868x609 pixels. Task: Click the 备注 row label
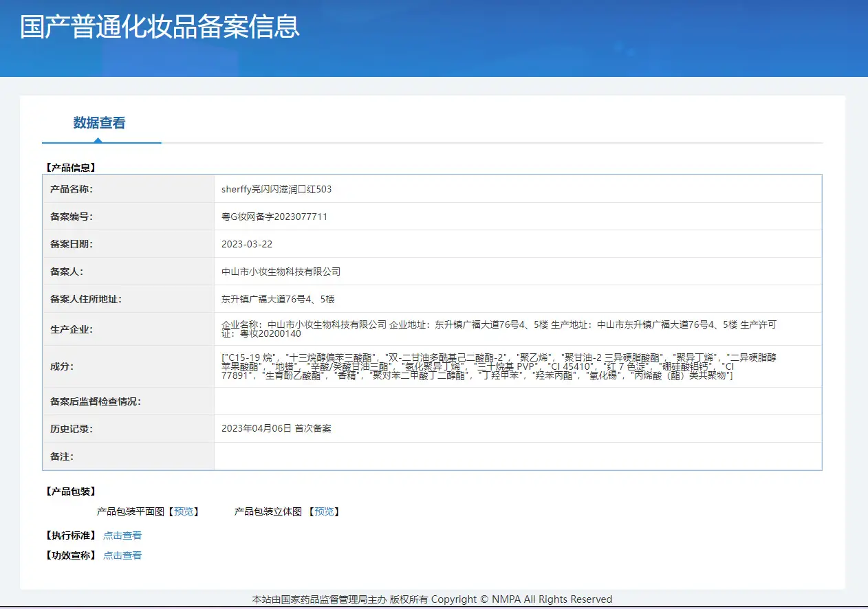(x=62, y=456)
